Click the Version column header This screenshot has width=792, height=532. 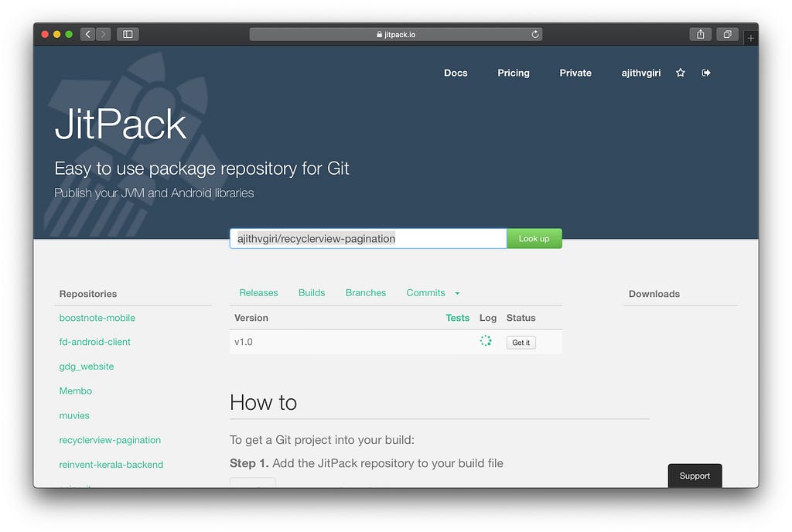251,318
